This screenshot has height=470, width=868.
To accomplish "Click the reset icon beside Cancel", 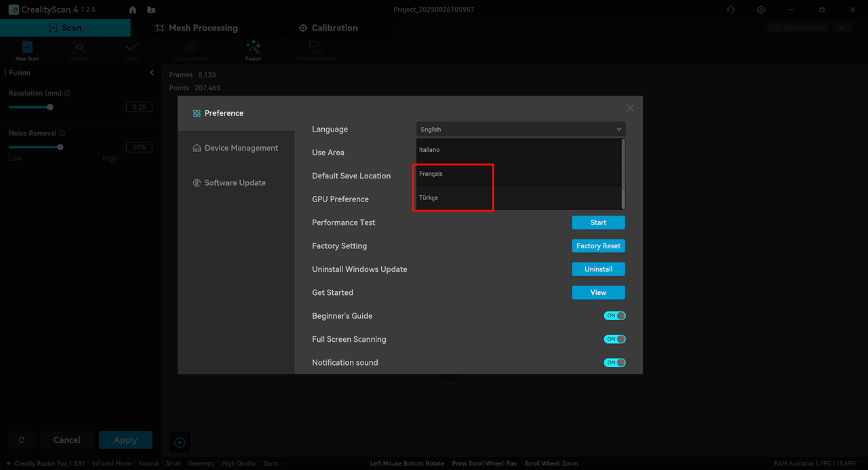I will pos(22,440).
